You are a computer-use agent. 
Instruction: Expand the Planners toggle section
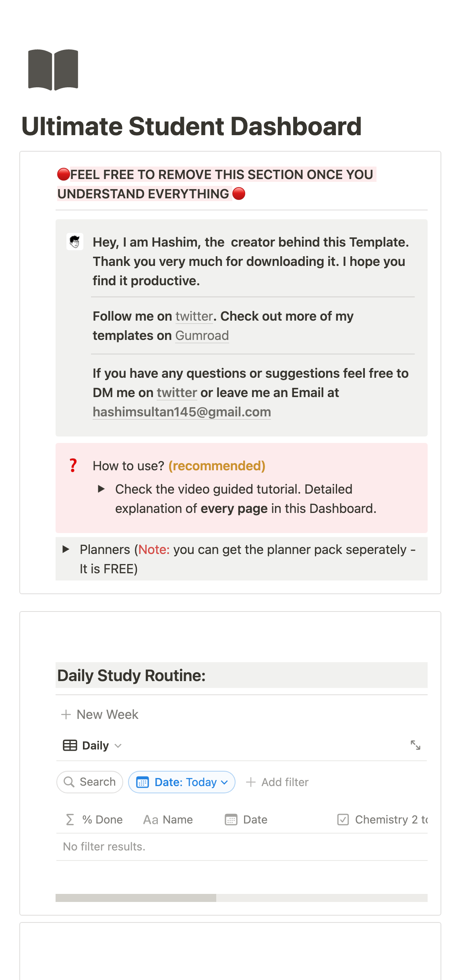pos(66,549)
